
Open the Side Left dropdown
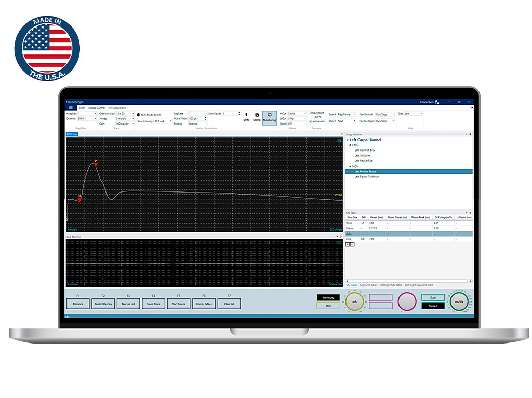414,114
